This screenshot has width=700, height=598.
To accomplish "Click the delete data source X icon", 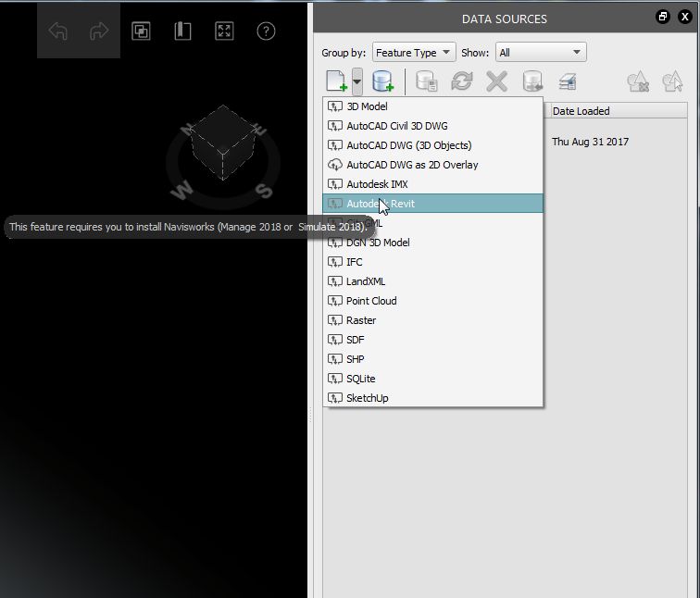I will tap(497, 81).
